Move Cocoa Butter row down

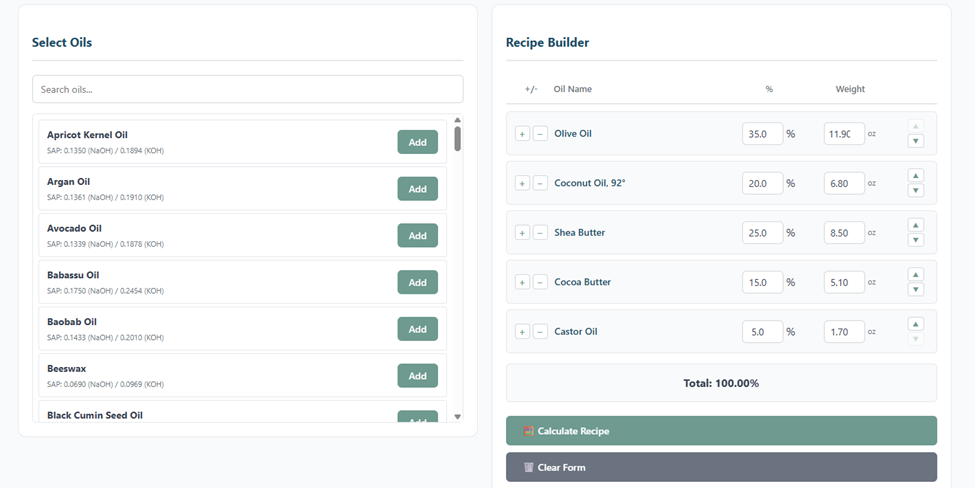click(x=915, y=289)
